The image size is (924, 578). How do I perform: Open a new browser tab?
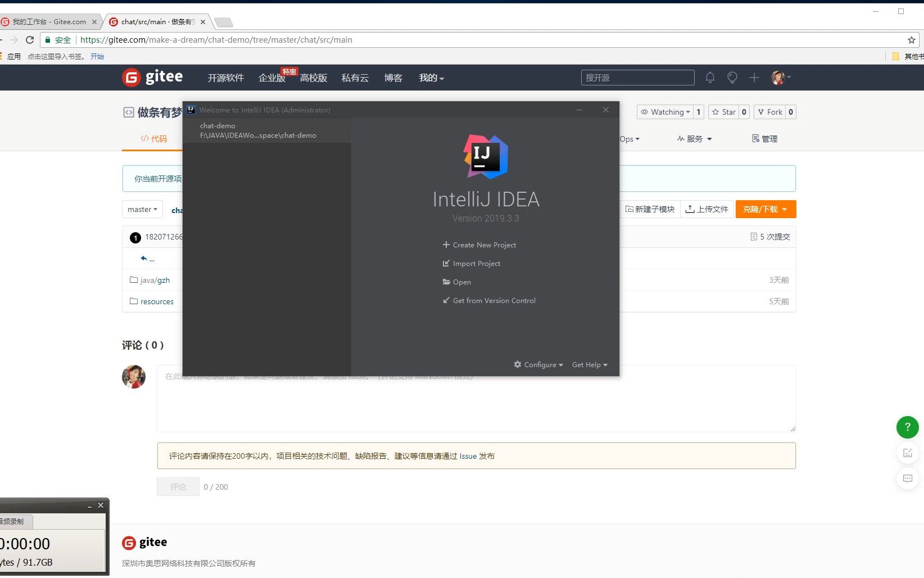point(224,22)
